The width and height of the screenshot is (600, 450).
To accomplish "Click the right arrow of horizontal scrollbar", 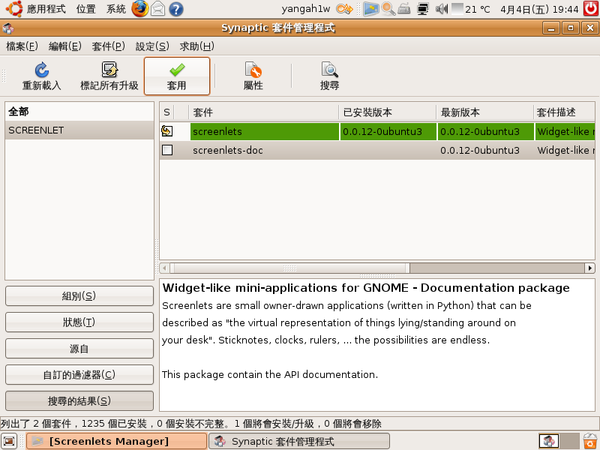I will click(590, 268).
